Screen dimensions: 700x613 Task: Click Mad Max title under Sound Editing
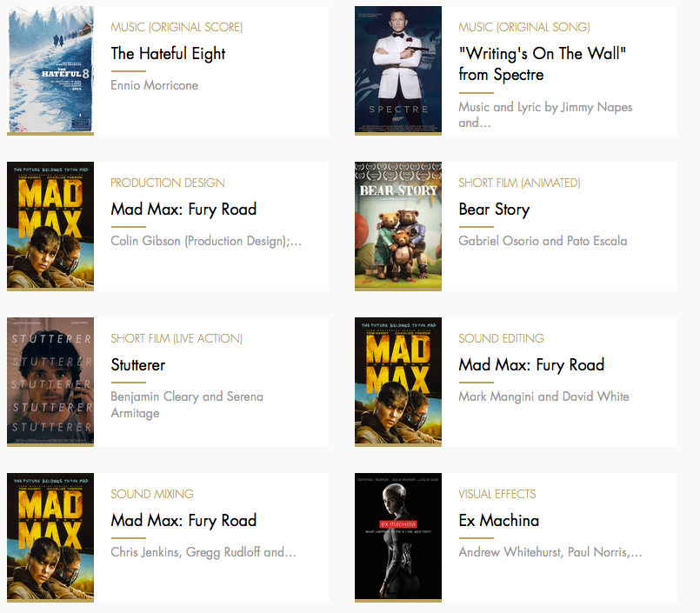tap(531, 365)
